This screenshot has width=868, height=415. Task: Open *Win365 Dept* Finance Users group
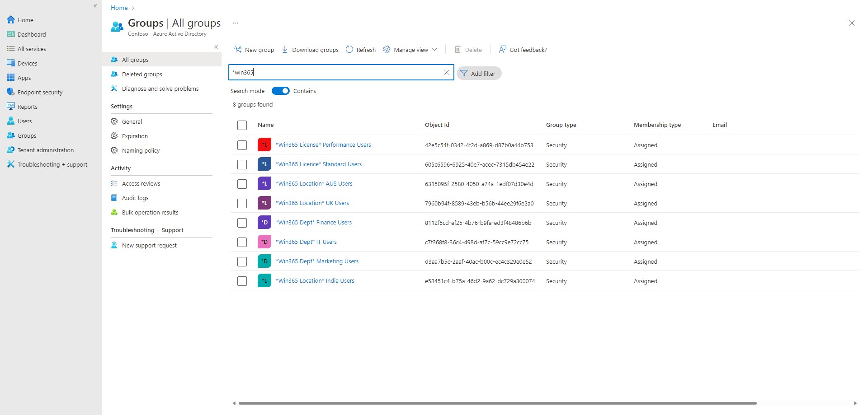point(314,222)
